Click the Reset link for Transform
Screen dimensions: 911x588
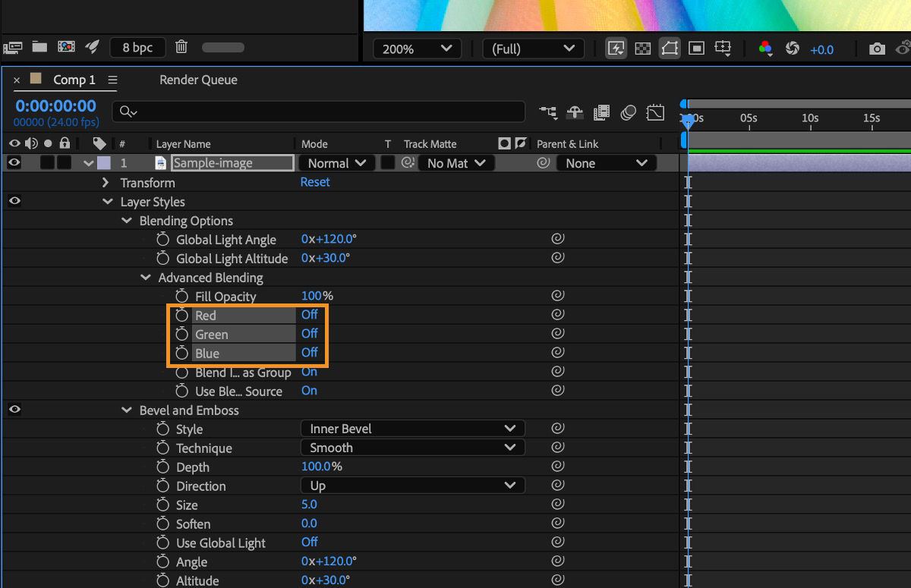click(315, 182)
